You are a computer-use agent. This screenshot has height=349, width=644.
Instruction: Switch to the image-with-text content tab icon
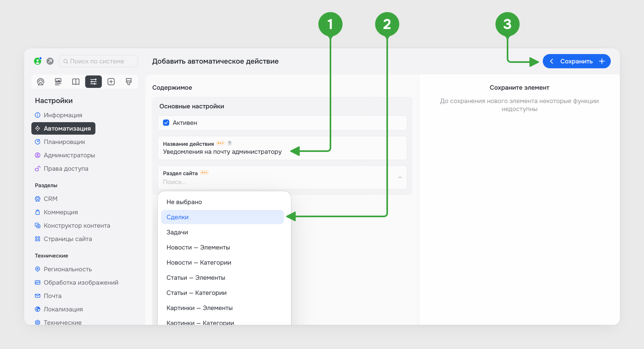point(58,82)
